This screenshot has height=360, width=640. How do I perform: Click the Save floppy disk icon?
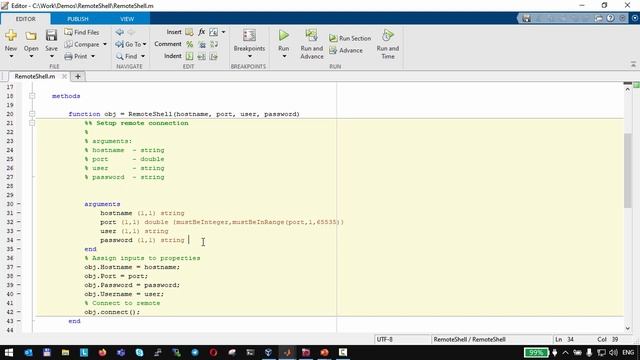[51, 36]
